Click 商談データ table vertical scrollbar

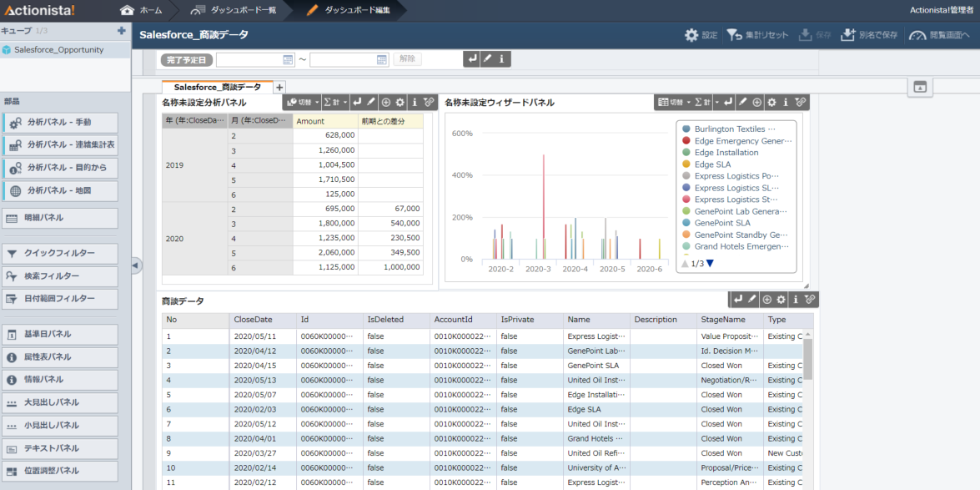(807, 360)
